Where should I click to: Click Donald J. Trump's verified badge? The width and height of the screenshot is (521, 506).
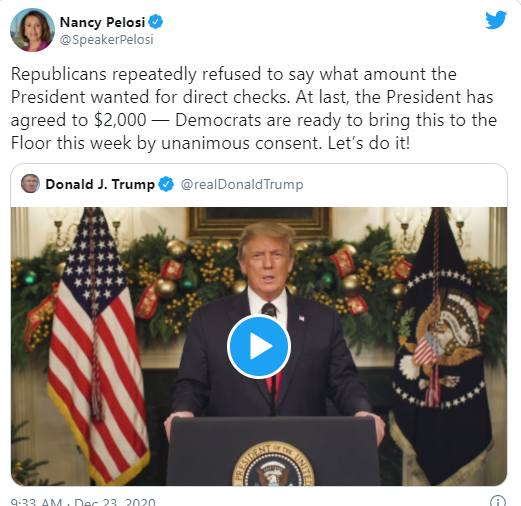pos(166,184)
